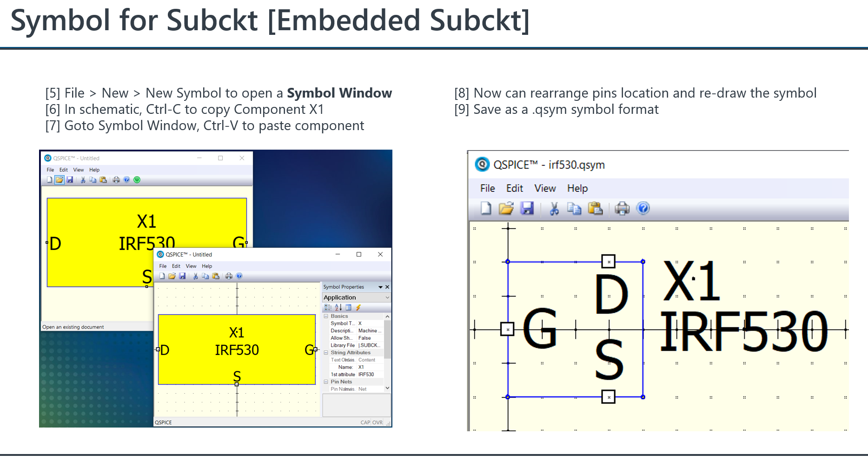The height and width of the screenshot is (461, 868).
Task: Close the Symbol Properties pane
Action: (387, 287)
